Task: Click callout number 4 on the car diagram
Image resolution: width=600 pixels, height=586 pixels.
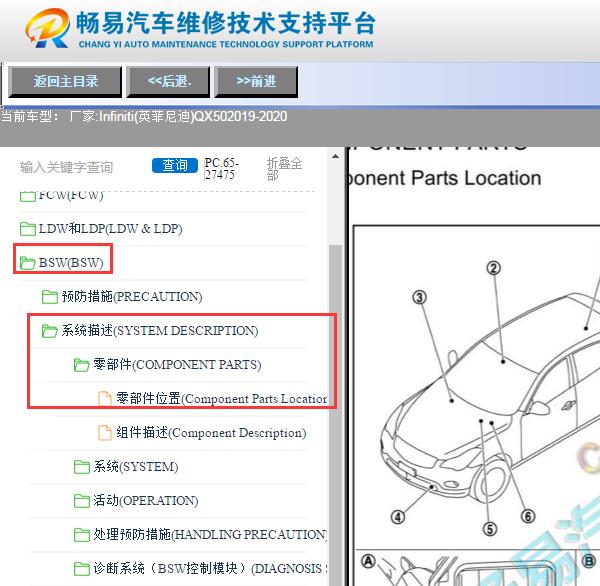Action: 398,517
